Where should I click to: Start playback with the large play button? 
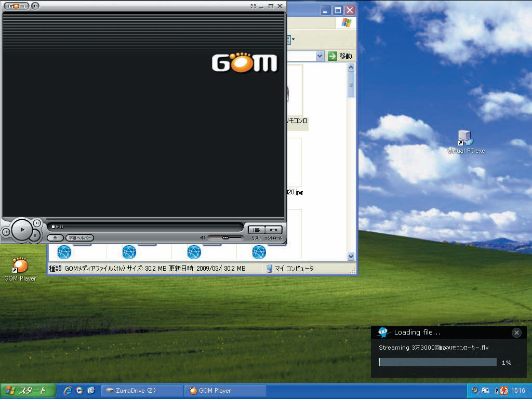tap(22, 230)
